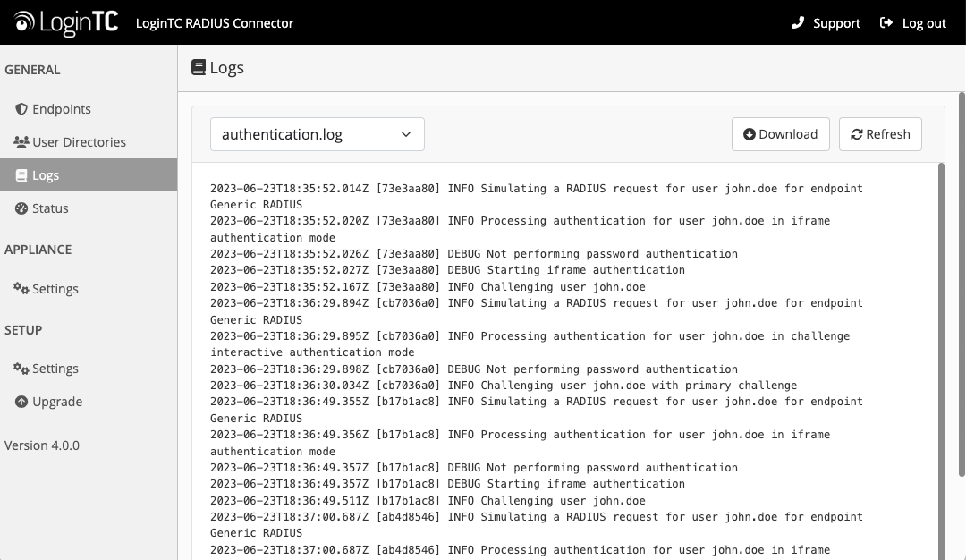Click log entry timestamped 18:36:49.511Z
Viewport: 966px width, 560px height.
click(x=428, y=501)
